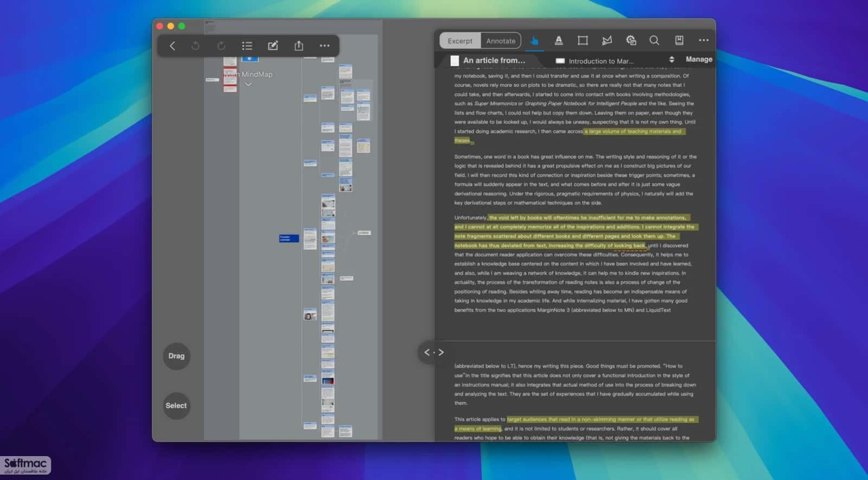Click the edit note pencil icon
Screen dimensions: 868x480
273,46
